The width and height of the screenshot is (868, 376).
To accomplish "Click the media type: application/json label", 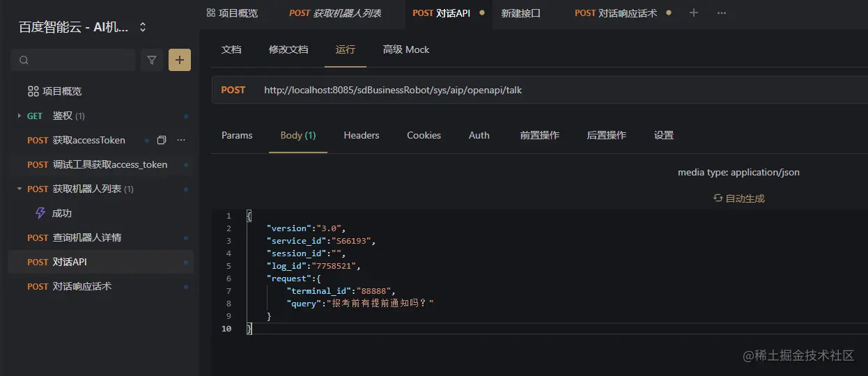I will pyautogui.click(x=738, y=172).
